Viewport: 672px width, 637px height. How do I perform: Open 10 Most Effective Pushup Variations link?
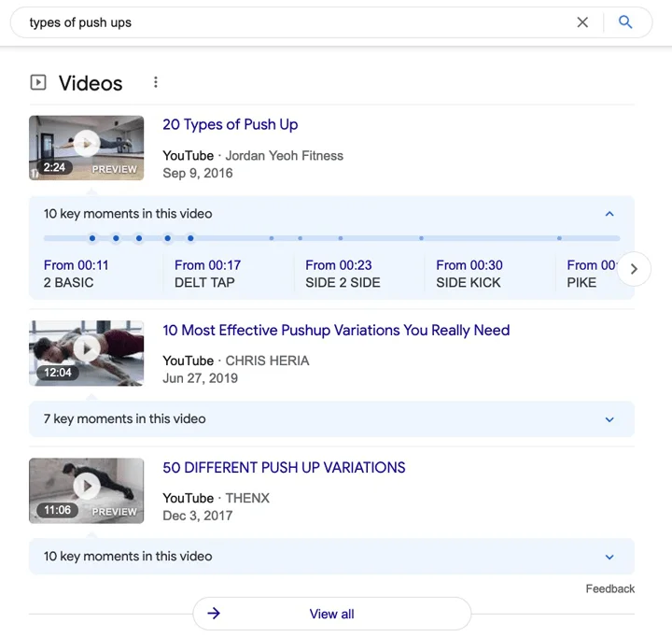tap(336, 331)
